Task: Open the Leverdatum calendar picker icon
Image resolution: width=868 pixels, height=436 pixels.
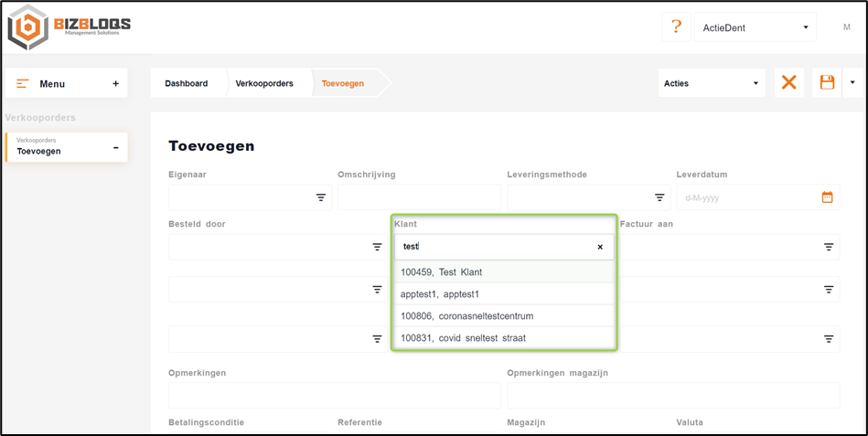Action: [827, 197]
